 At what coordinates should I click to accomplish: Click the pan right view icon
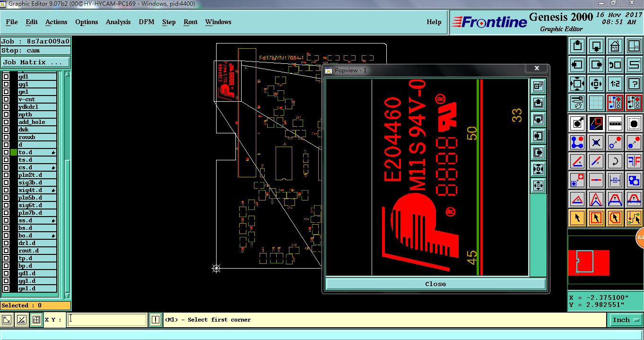pyautogui.click(x=596, y=65)
